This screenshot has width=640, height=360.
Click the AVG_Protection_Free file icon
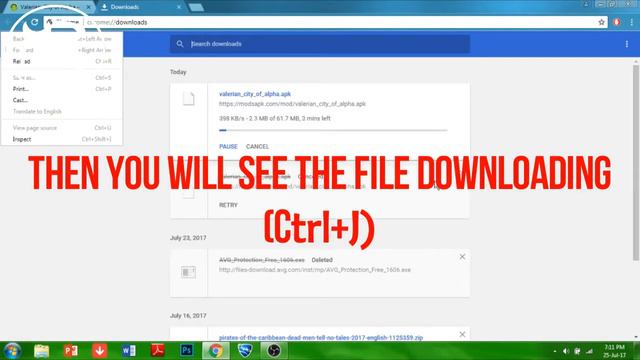pos(188,272)
